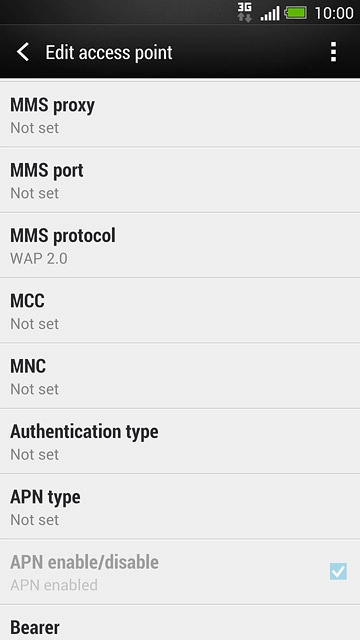Open the Bearer setting
This screenshot has width=360, height=640.
(180, 622)
